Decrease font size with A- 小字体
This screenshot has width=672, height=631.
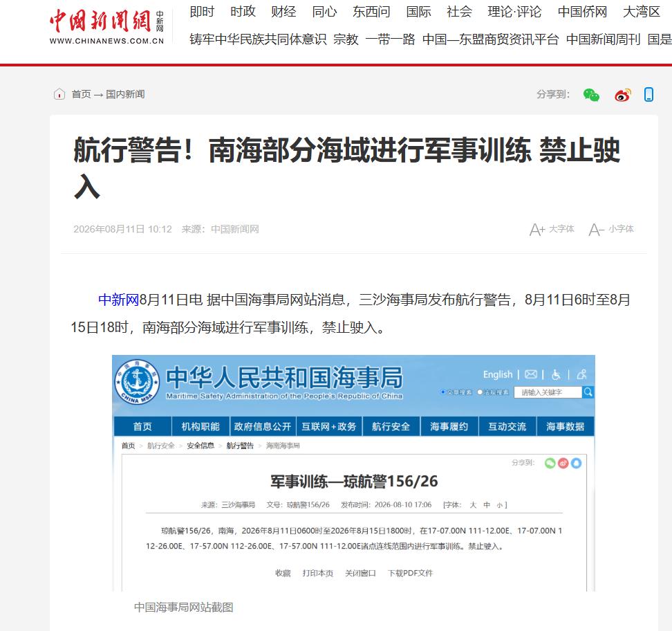610,229
